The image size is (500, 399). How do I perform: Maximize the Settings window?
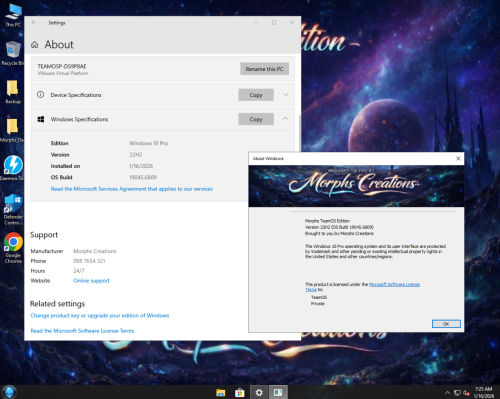point(274,22)
